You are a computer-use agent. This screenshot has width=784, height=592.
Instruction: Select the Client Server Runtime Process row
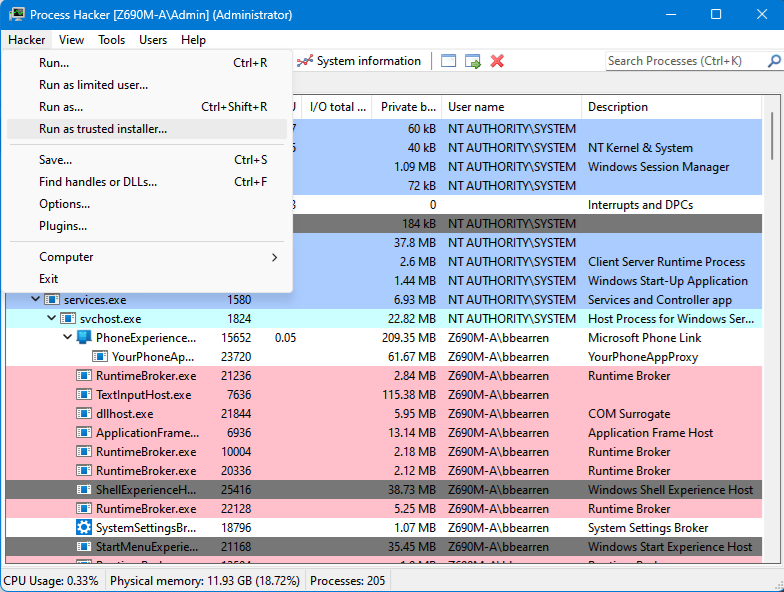point(527,262)
